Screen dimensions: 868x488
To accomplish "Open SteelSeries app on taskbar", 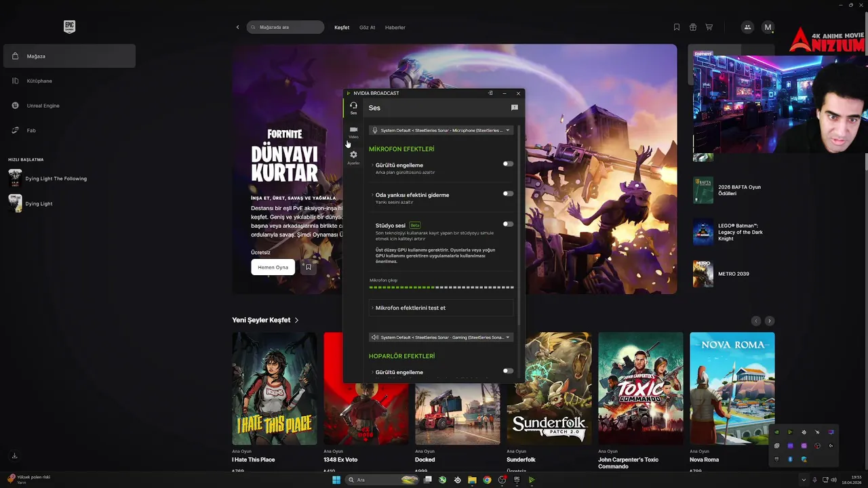I will coord(458,480).
